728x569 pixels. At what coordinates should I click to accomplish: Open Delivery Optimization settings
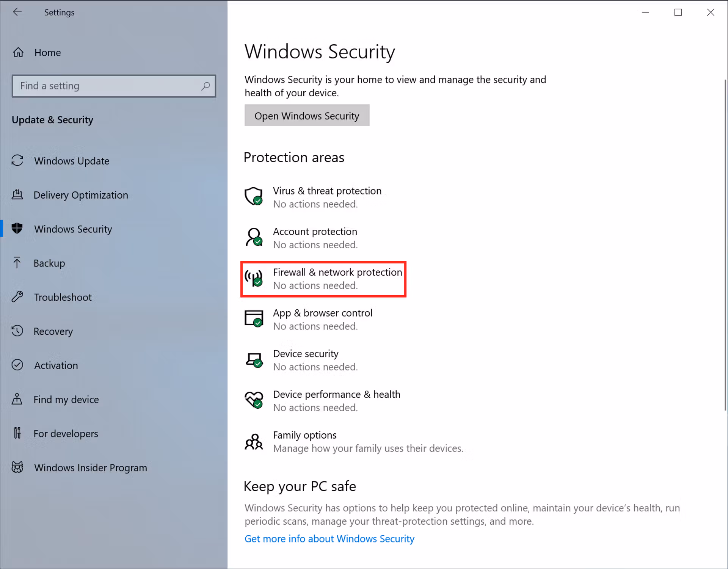[81, 195]
